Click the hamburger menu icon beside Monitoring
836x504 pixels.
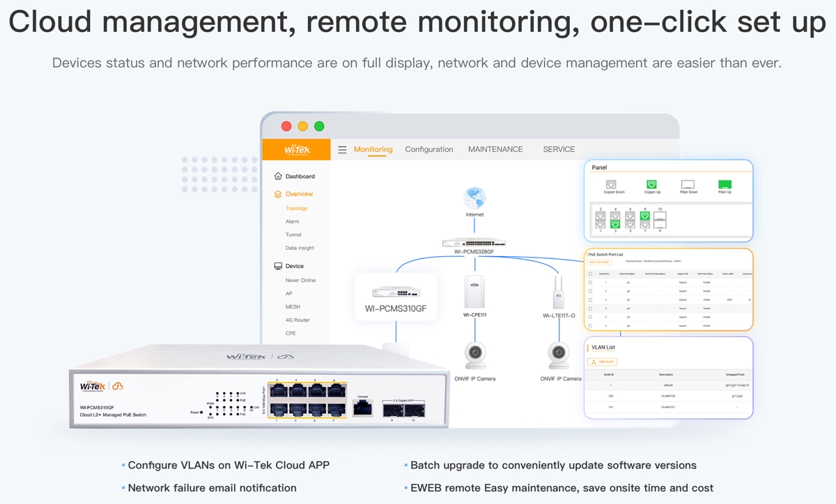[x=342, y=150]
